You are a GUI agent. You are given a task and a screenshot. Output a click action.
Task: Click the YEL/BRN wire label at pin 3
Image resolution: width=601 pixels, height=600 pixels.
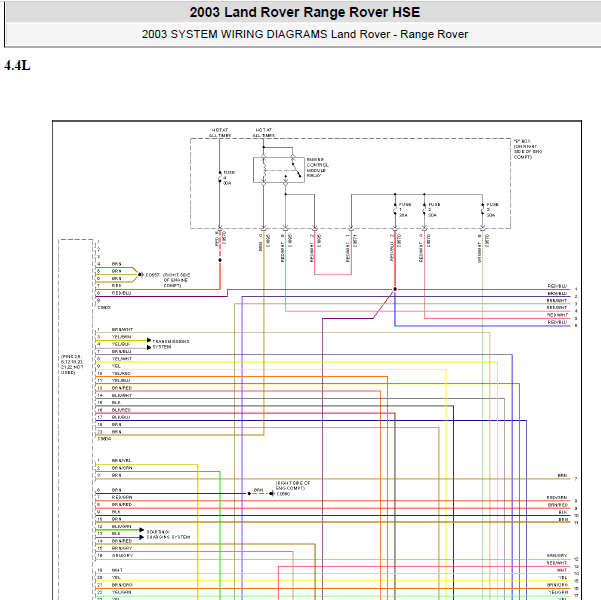point(121,337)
